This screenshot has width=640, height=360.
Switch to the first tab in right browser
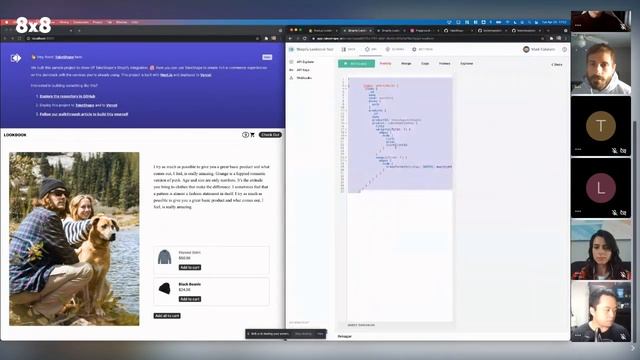(x=322, y=31)
